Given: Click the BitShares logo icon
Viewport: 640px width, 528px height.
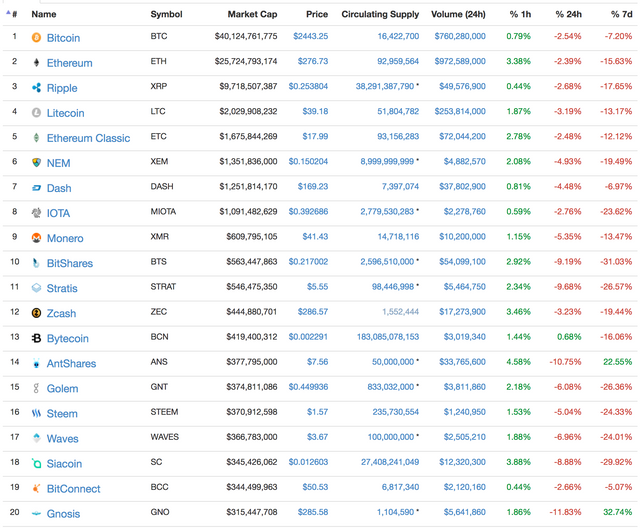Looking at the screenshot, I should (x=36, y=263).
